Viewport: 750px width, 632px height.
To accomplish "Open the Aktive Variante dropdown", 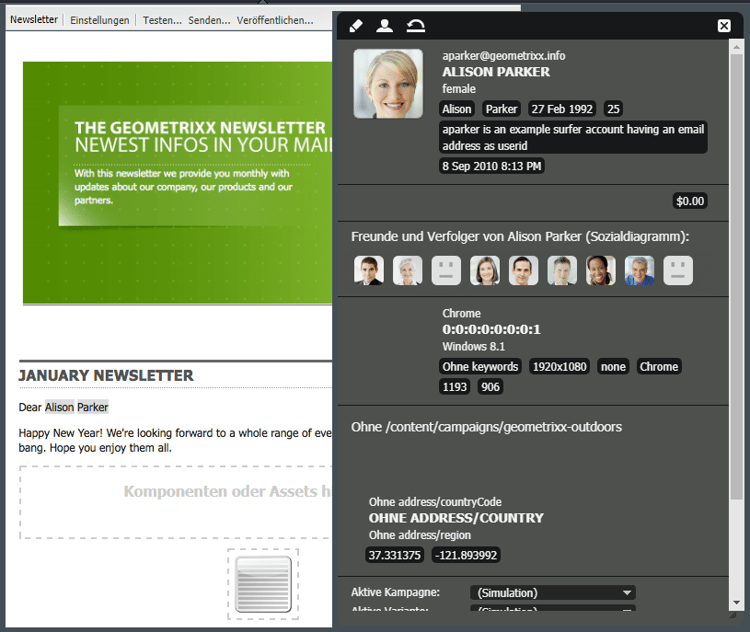I will point(553,608).
